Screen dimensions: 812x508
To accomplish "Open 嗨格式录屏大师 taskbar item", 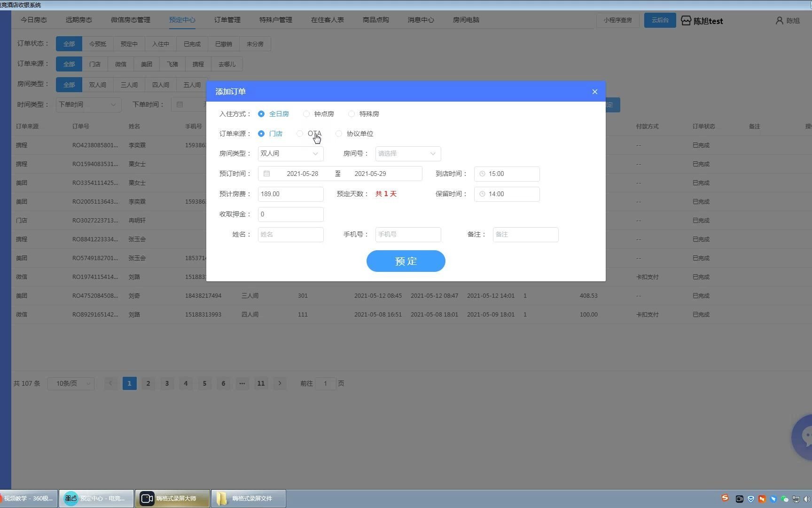I will pyautogui.click(x=172, y=499).
